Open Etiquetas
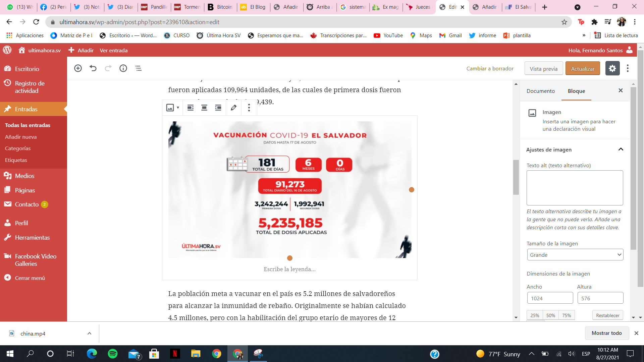Image resolution: width=644 pixels, height=362 pixels. click(x=16, y=160)
